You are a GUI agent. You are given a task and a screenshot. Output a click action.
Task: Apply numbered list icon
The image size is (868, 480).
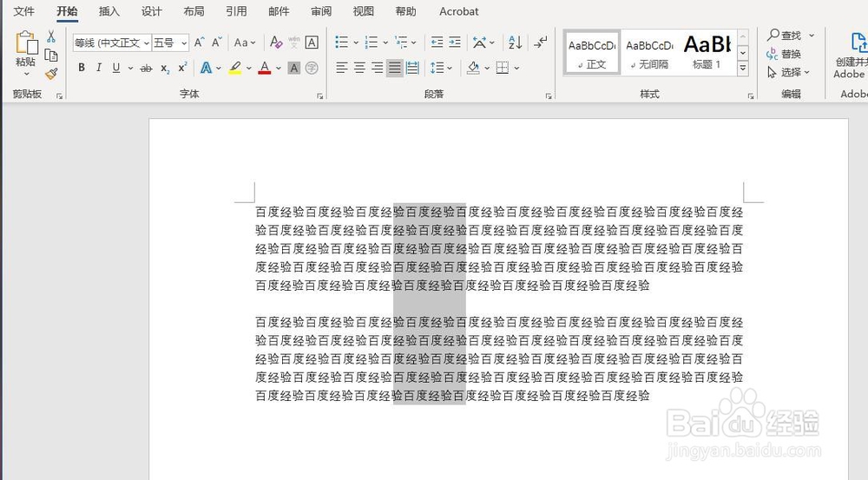pos(372,42)
